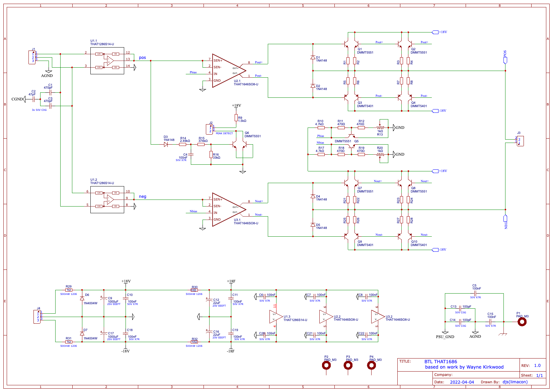This screenshot has height=392, width=553.
Task: Click the Q6 DMMT5551 dual transistor symbol
Action: point(240,145)
